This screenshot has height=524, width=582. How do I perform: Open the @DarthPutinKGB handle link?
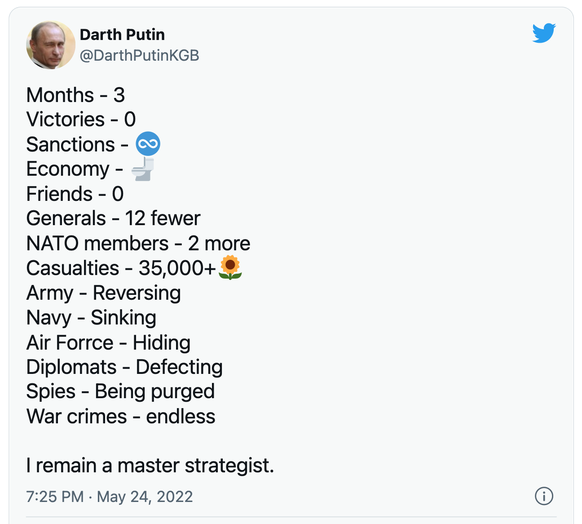pos(139,56)
